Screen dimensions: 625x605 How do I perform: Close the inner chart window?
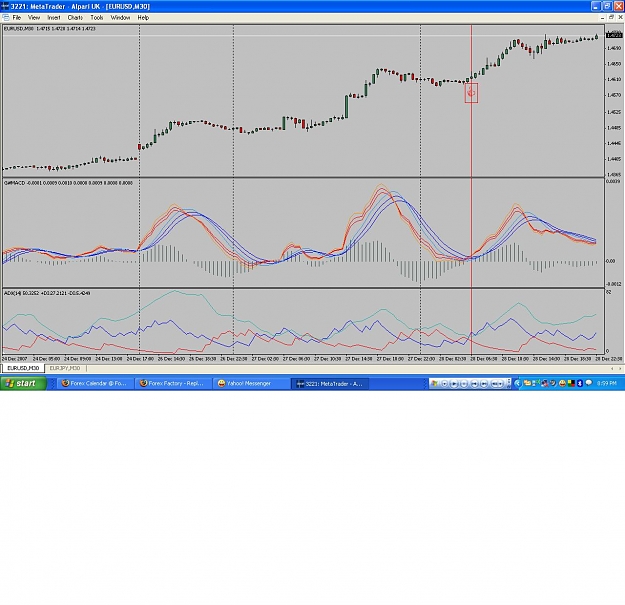coord(620,18)
